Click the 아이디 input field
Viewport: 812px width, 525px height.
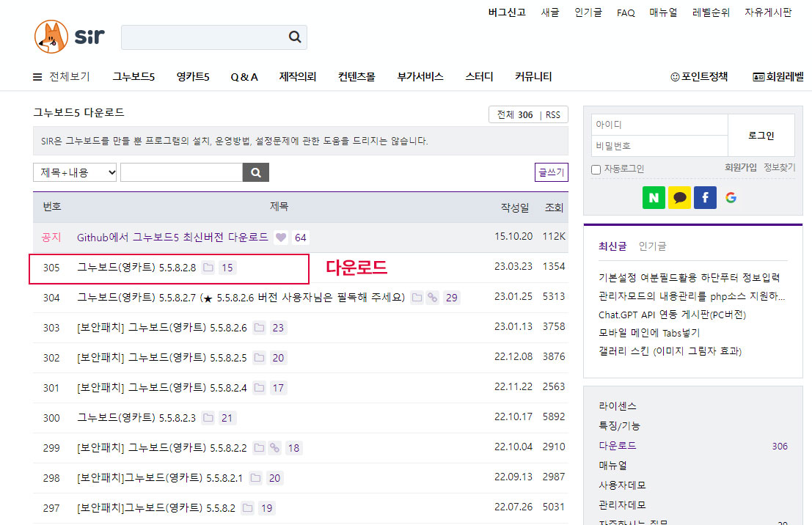(659, 125)
